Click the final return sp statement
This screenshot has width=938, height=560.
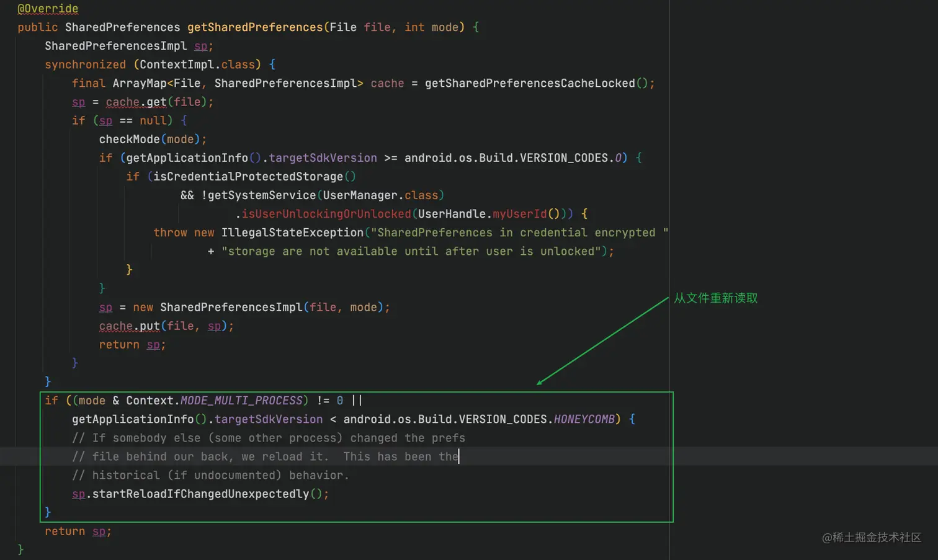78,531
